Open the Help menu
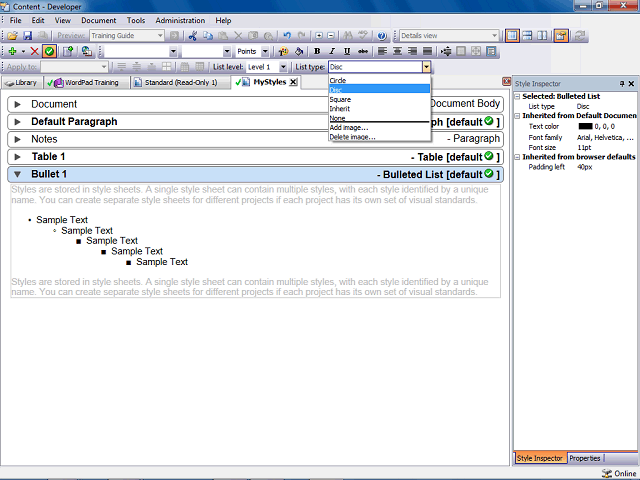The width and height of the screenshot is (640, 480). click(x=223, y=20)
